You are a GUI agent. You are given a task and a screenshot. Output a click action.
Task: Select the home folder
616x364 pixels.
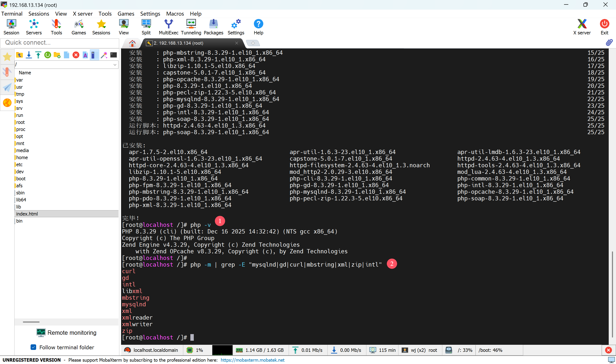tap(22, 157)
